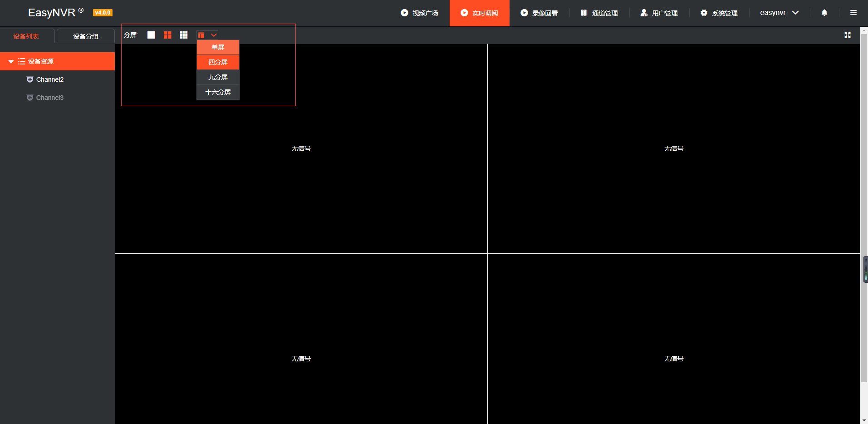The height and width of the screenshot is (424, 868).
Task: Select single-screen layout icon
Action: click(151, 35)
